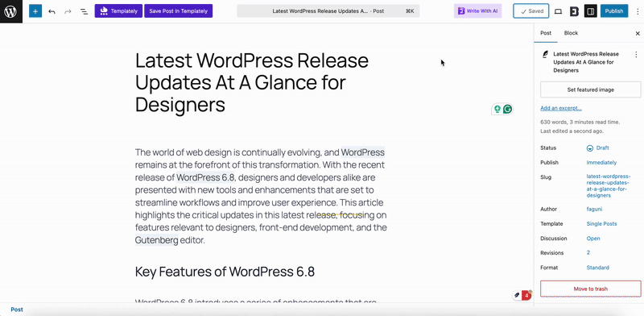Screen dimensions: 644x316
Task: Edit the post slug link
Action: [x=609, y=186]
